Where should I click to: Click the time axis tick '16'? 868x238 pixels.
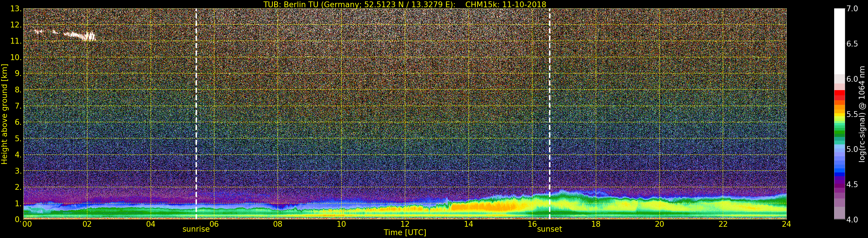coord(532,224)
